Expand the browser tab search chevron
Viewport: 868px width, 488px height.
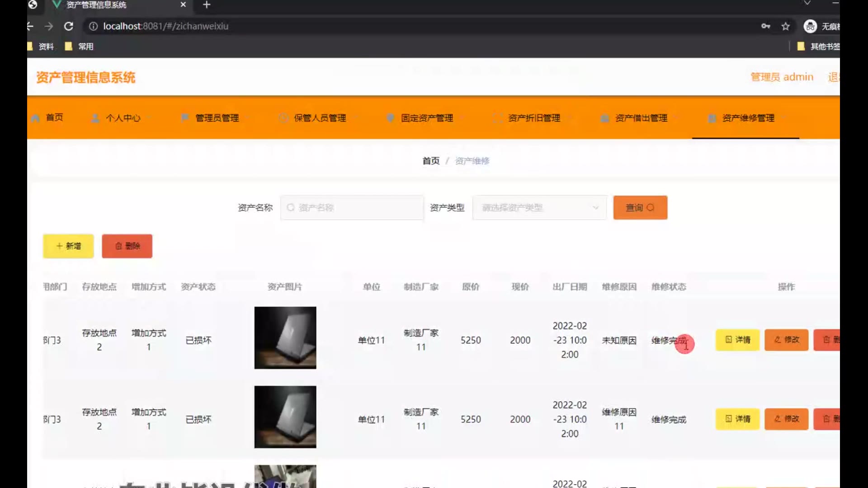click(x=807, y=3)
